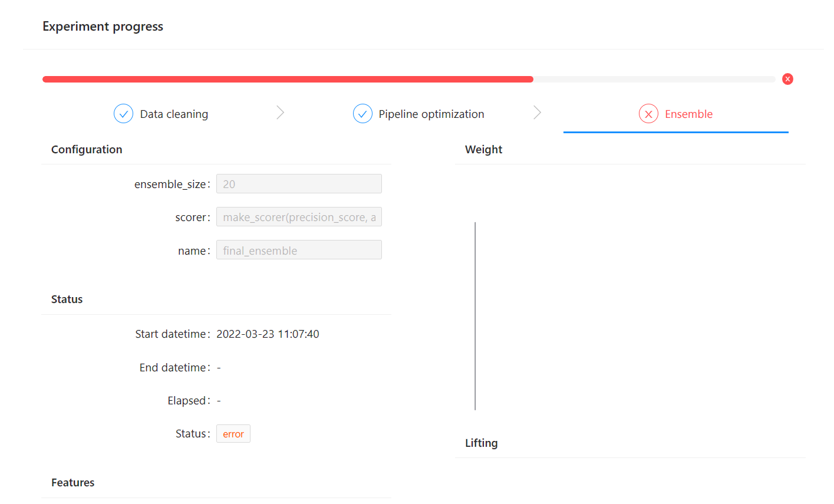Image resolution: width=834 pixels, height=504 pixels.
Task: Expand the Lifting section
Action: click(x=481, y=443)
